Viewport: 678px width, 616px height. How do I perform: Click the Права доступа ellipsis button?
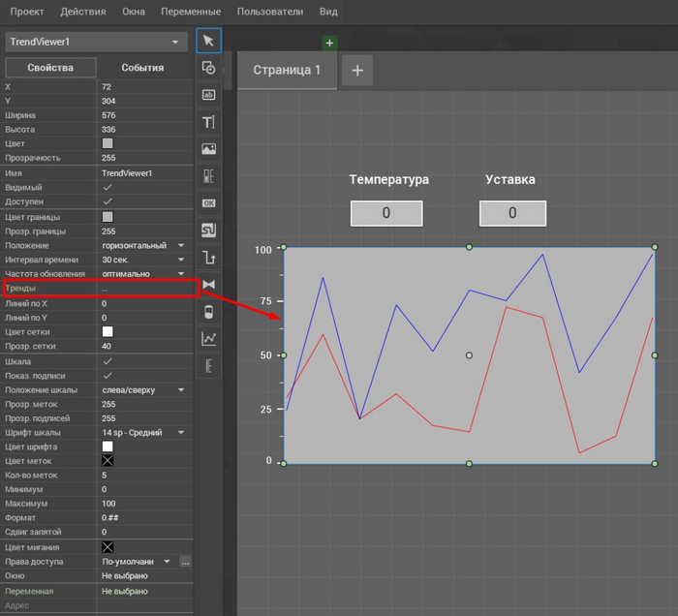click(x=185, y=562)
